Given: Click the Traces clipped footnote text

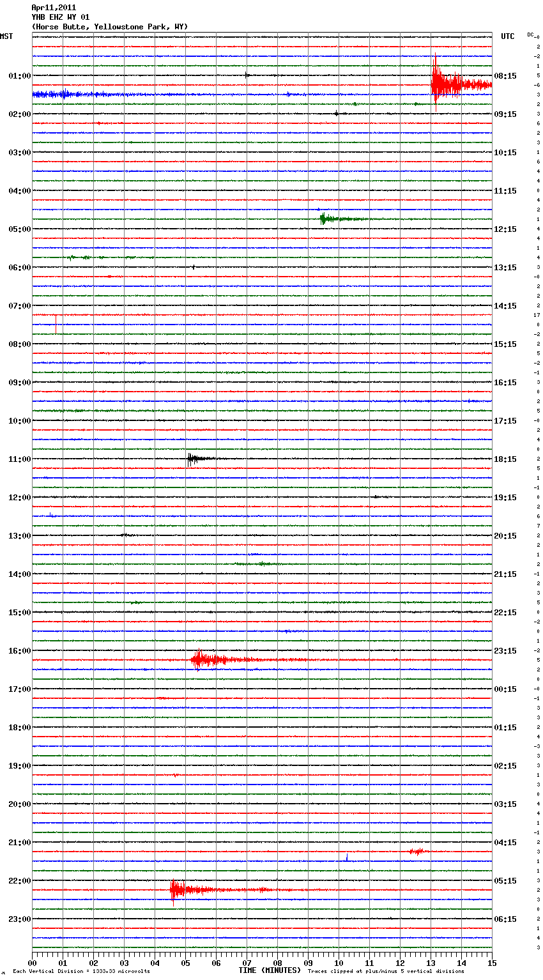Looking at the screenshot, I should click(386, 971).
